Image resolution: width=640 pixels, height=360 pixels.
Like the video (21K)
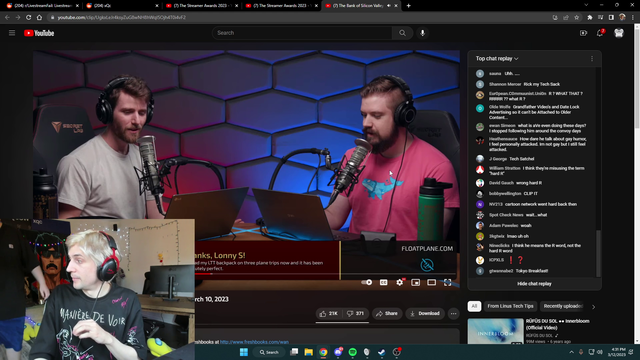pyautogui.click(x=329, y=313)
